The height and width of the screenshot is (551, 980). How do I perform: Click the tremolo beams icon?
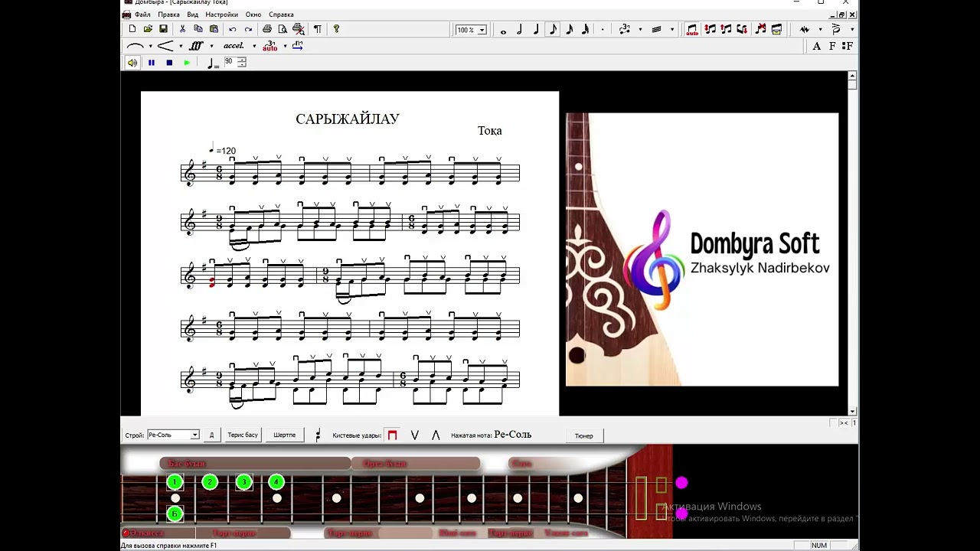click(x=655, y=30)
